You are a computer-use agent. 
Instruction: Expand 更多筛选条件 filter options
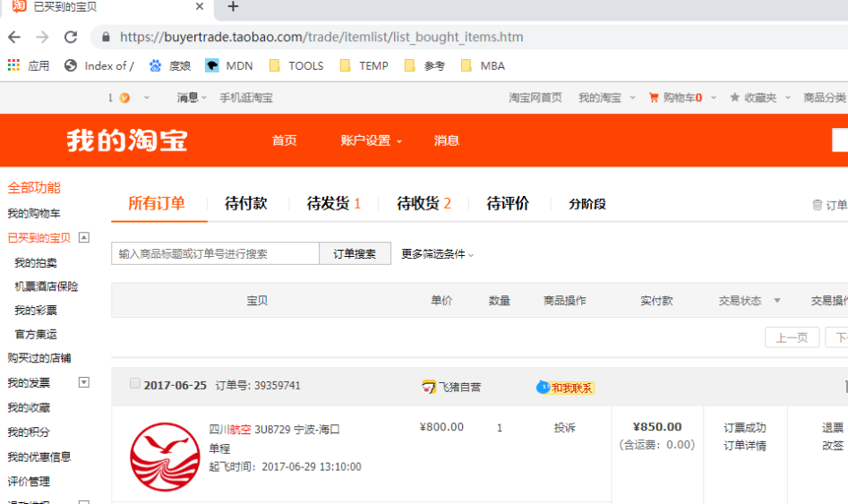coord(437,254)
